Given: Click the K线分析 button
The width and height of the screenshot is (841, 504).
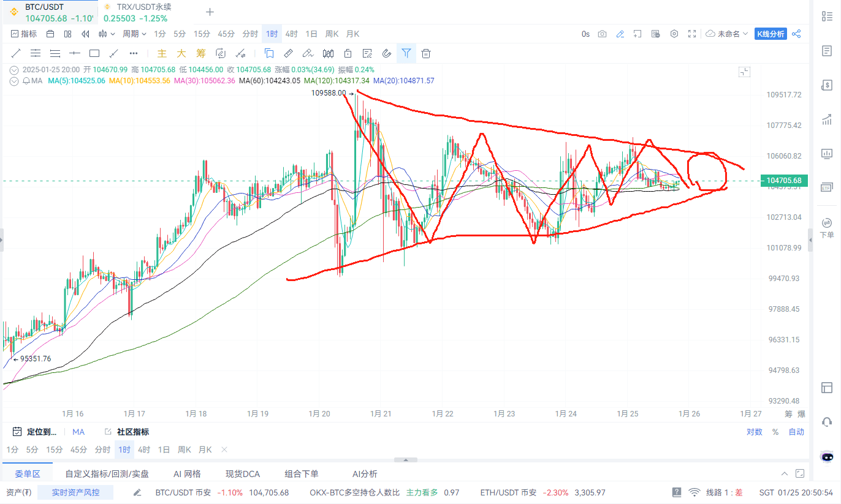Looking at the screenshot, I should pos(771,34).
